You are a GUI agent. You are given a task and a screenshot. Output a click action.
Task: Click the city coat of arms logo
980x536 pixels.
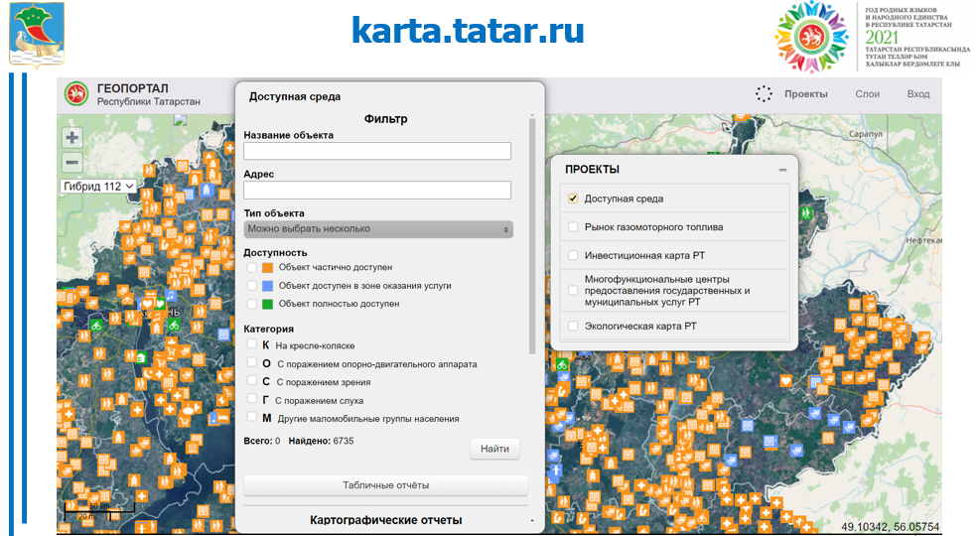[x=37, y=34]
